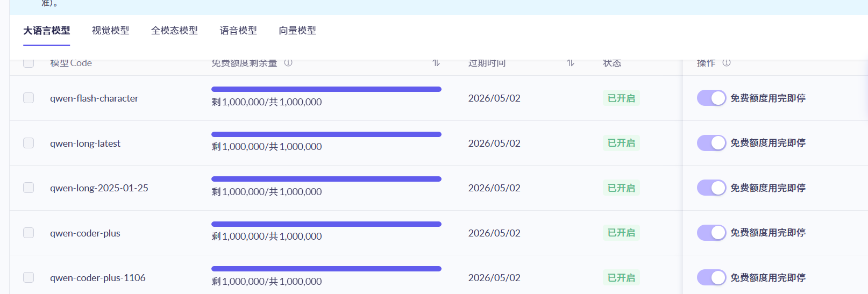Click the qwen-long-latest quota progress bar

[x=326, y=134]
